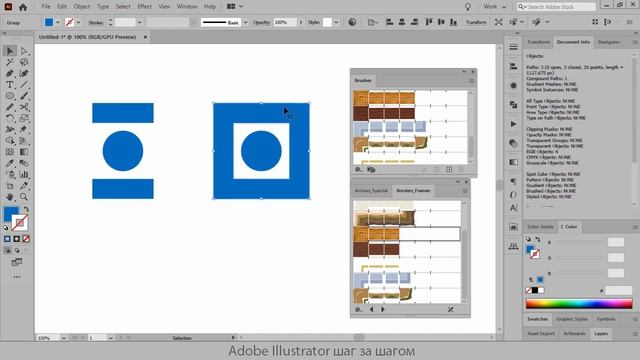Select the Rotate tool
The height and width of the screenshot is (360, 640).
click(10, 118)
